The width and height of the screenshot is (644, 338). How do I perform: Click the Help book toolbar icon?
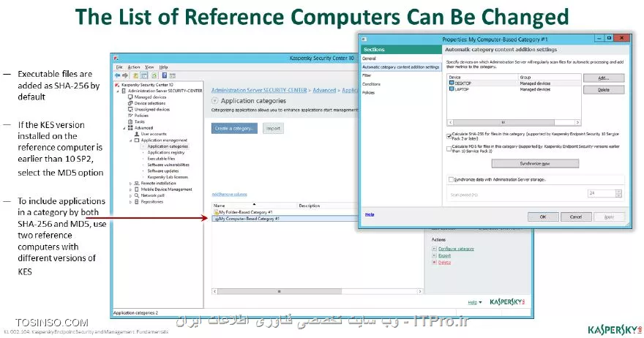coord(164,75)
